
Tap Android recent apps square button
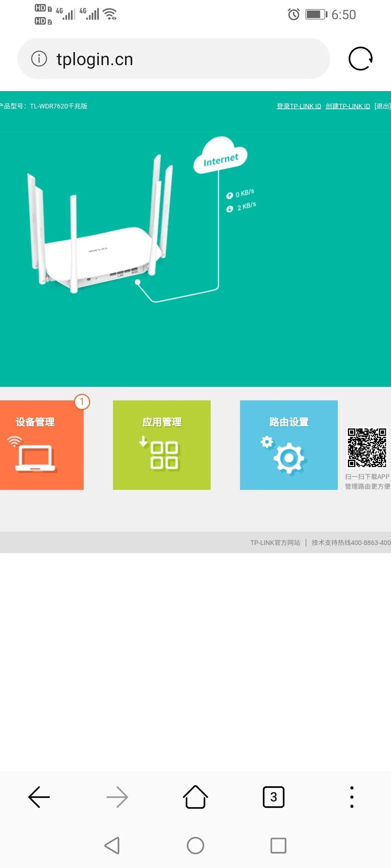pyautogui.click(x=278, y=846)
